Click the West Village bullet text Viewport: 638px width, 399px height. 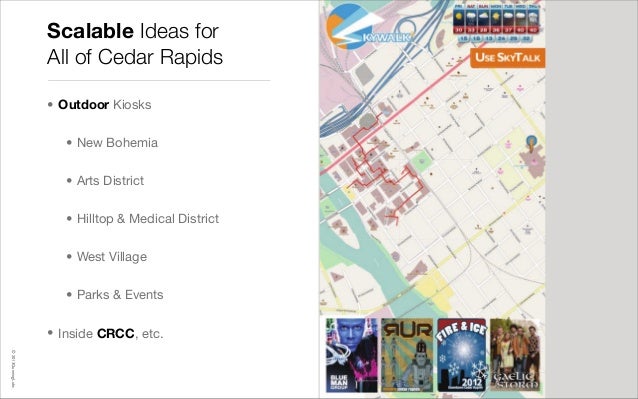(x=112, y=257)
